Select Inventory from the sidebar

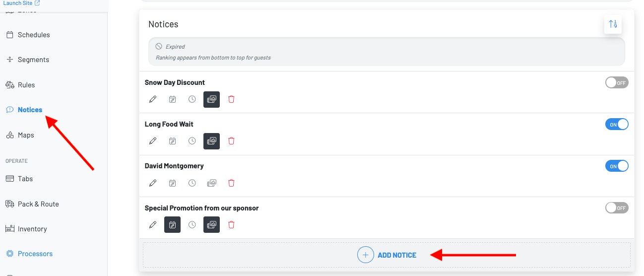(x=32, y=229)
